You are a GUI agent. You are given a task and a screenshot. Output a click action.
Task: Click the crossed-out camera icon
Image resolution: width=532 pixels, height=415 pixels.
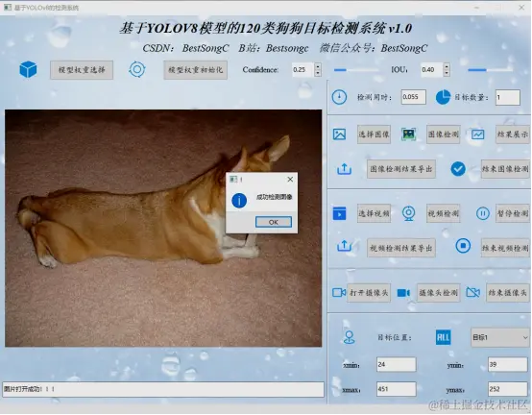point(473,292)
